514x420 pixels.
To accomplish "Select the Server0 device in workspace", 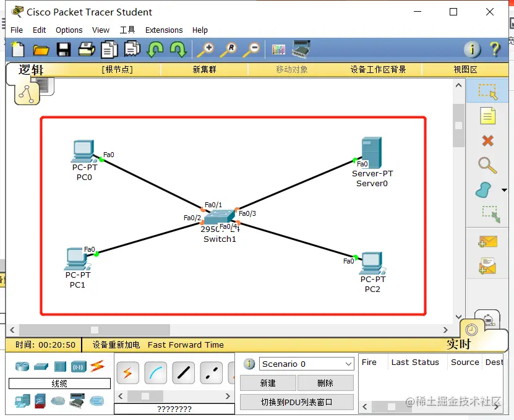I will pyautogui.click(x=372, y=152).
